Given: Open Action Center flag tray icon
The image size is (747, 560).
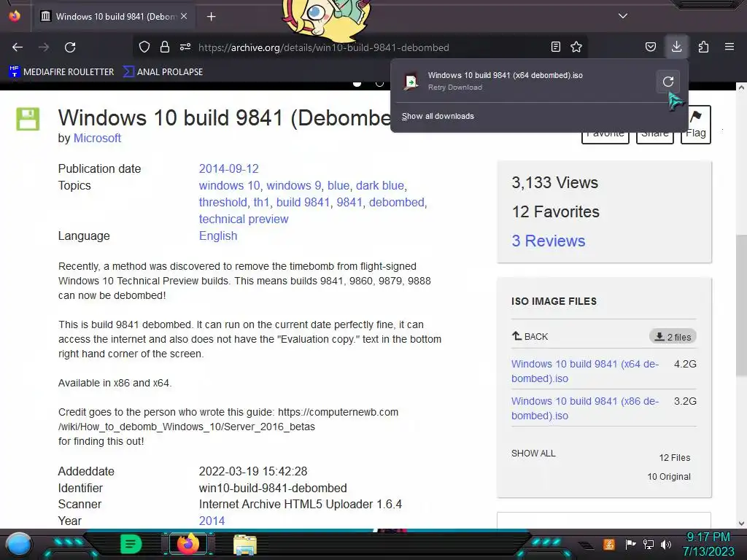Looking at the screenshot, I should (630, 544).
